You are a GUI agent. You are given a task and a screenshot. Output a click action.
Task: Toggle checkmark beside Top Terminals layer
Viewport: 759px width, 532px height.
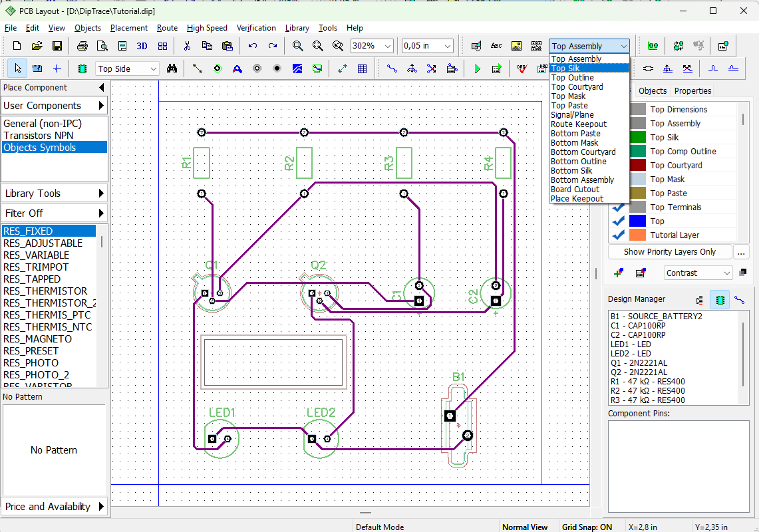[x=618, y=207]
